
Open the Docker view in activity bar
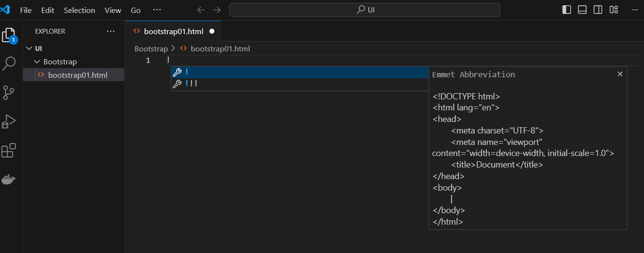(x=9, y=180)
